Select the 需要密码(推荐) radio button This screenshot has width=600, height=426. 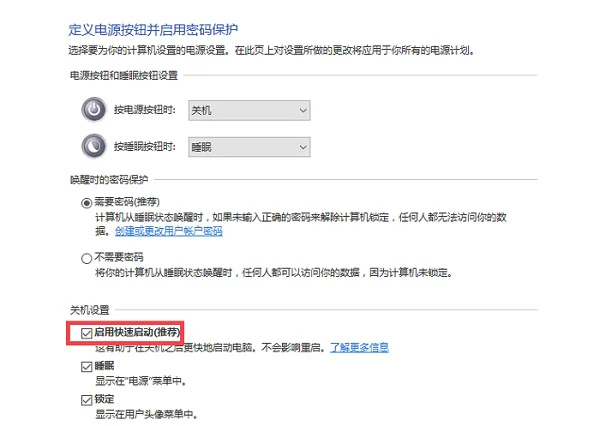86,203
